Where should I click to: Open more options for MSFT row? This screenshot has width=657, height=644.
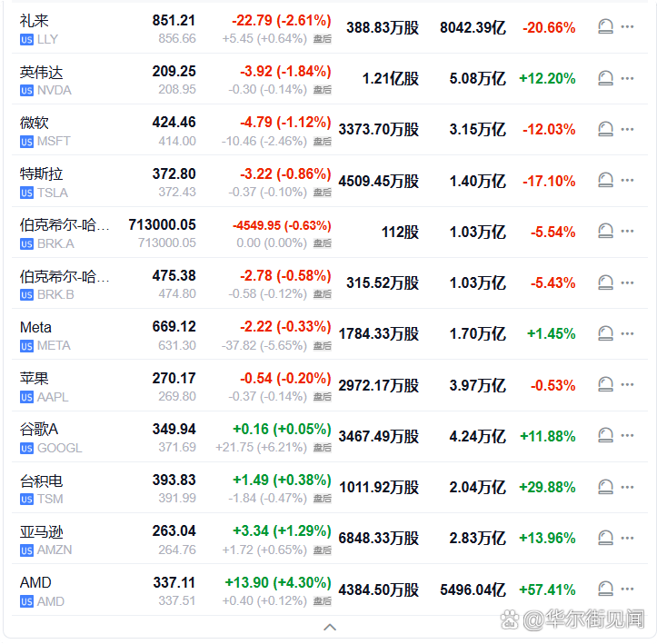(627, 129)
